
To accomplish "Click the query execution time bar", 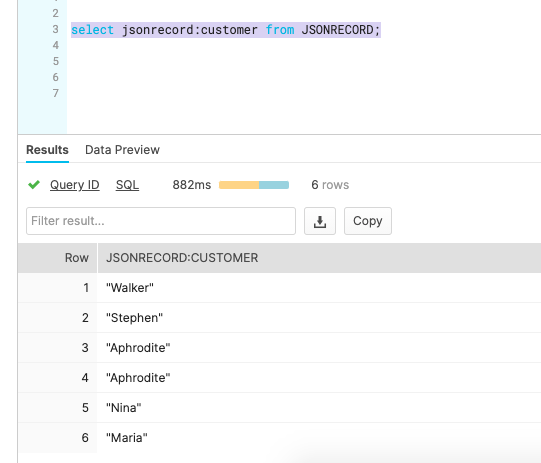I will click(254, 185).
